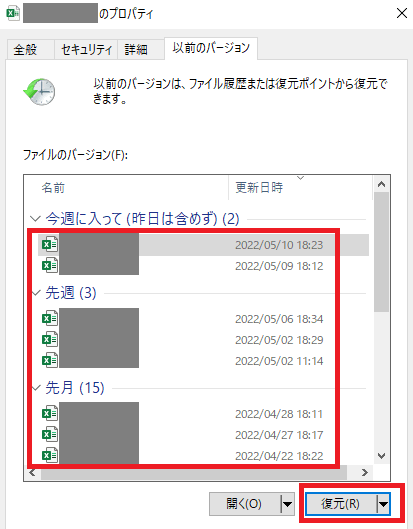Open the dropdown arrow next to 開く(O)
This screenshot has height=529, width=413.
tap(287, 504)
